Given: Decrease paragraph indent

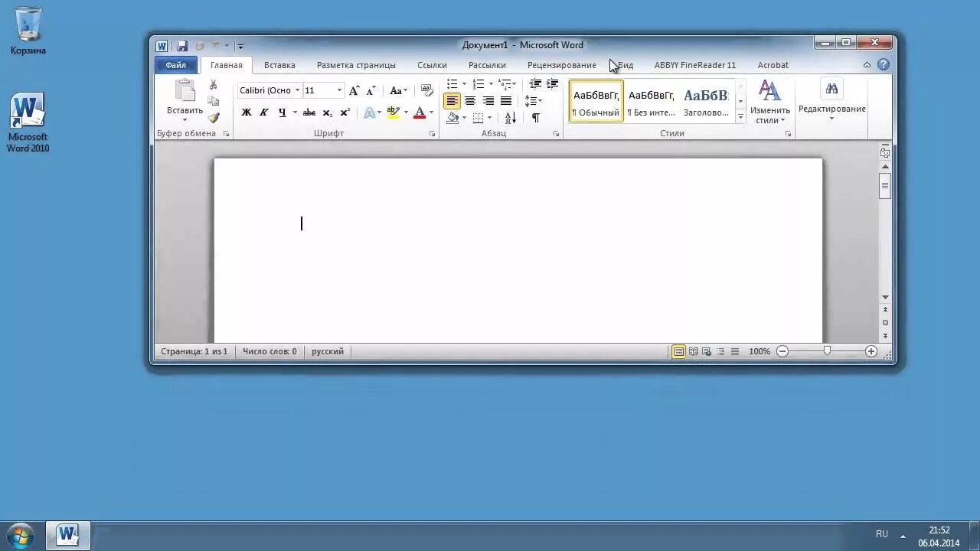Looking at the screenshot, I should [535, 84].
